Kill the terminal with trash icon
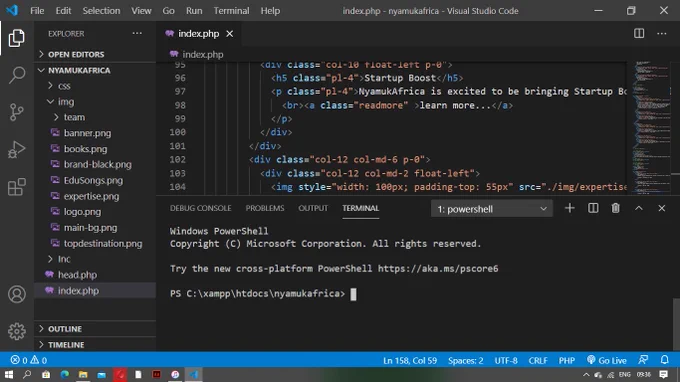Screen dimensions: 680x382 (615, 209)
